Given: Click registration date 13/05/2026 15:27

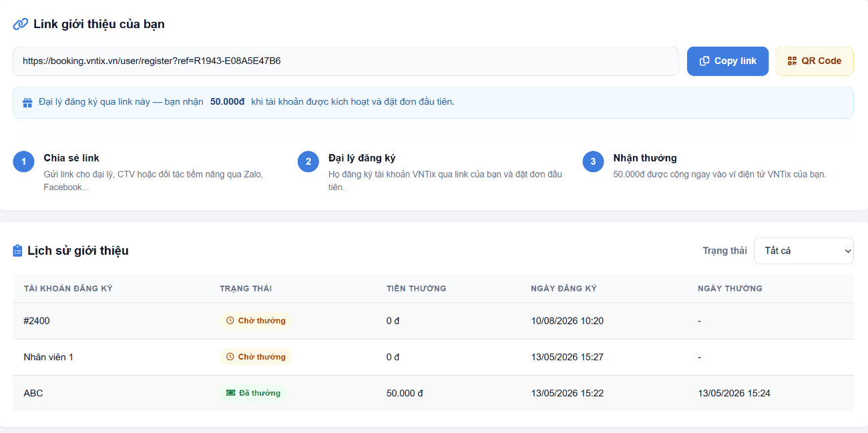Looking at the screenshot, I should click(568, 357).
